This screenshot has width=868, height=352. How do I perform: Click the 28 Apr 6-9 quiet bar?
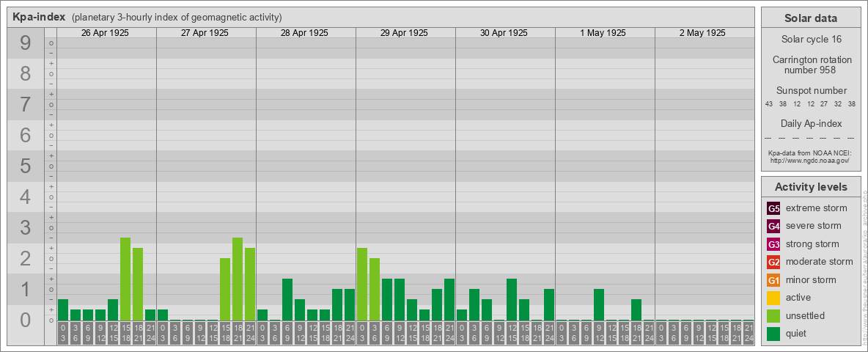[287, 300]
